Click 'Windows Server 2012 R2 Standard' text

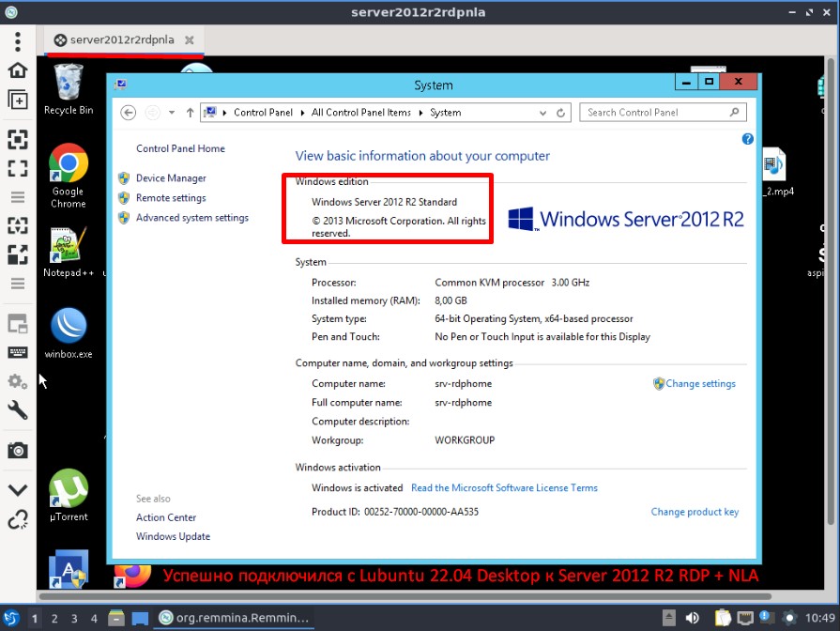coord(384,202)
